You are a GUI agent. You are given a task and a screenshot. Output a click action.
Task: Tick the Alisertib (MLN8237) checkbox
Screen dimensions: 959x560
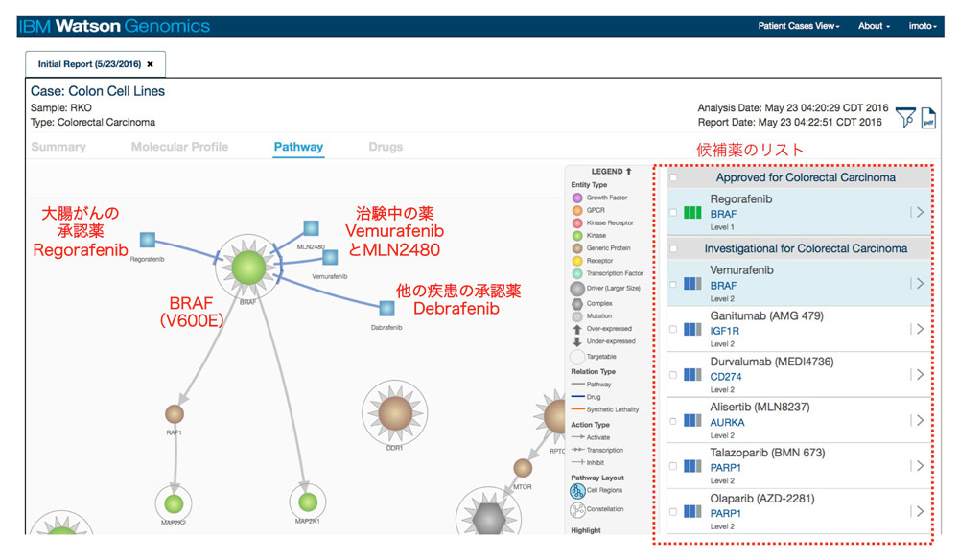pyautogui.click(x=673, y=421)
